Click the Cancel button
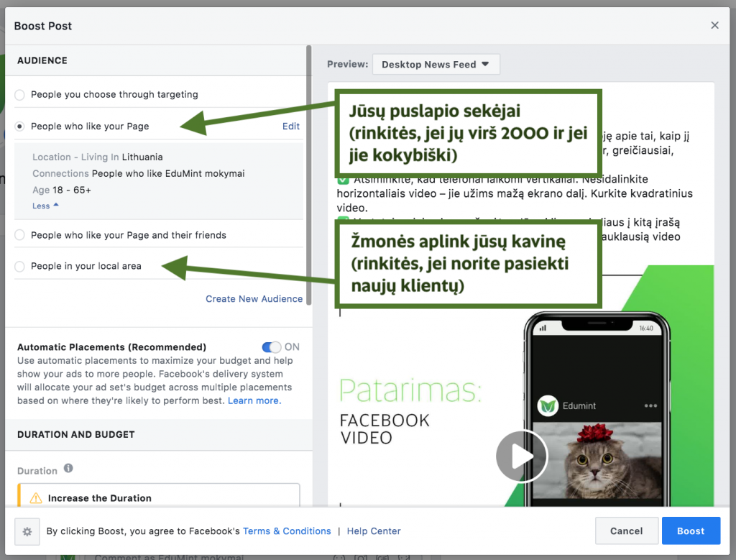736x560 pixels. click(x=626, y=531)
